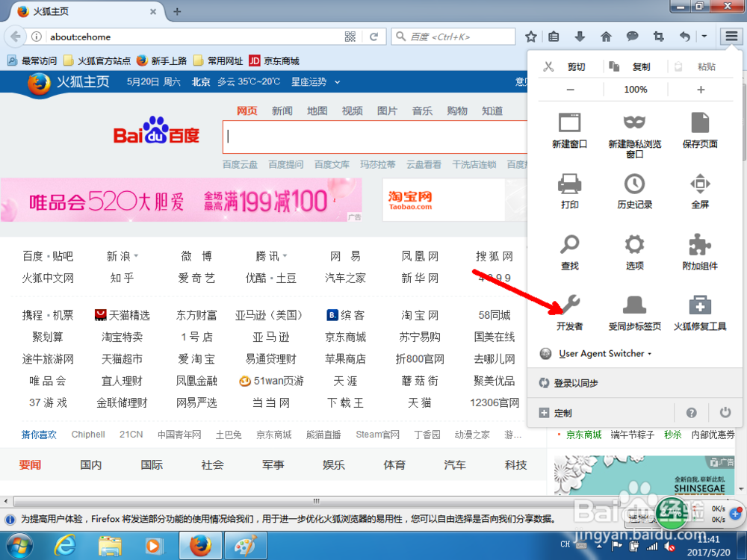
Task: Click the chat bubble toolbar icon
Action: coord(632,36)
